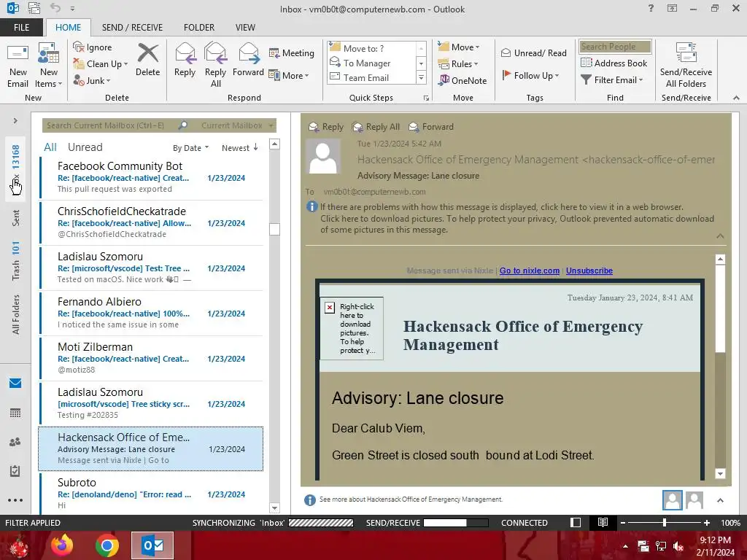The width and height of the screenshot is (747, 560).
Task: Open the Address Book
Action: coord(614,63)
